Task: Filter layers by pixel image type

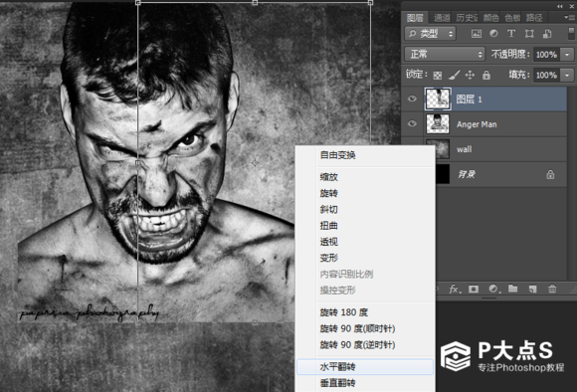Action: (x=477, y=34)
